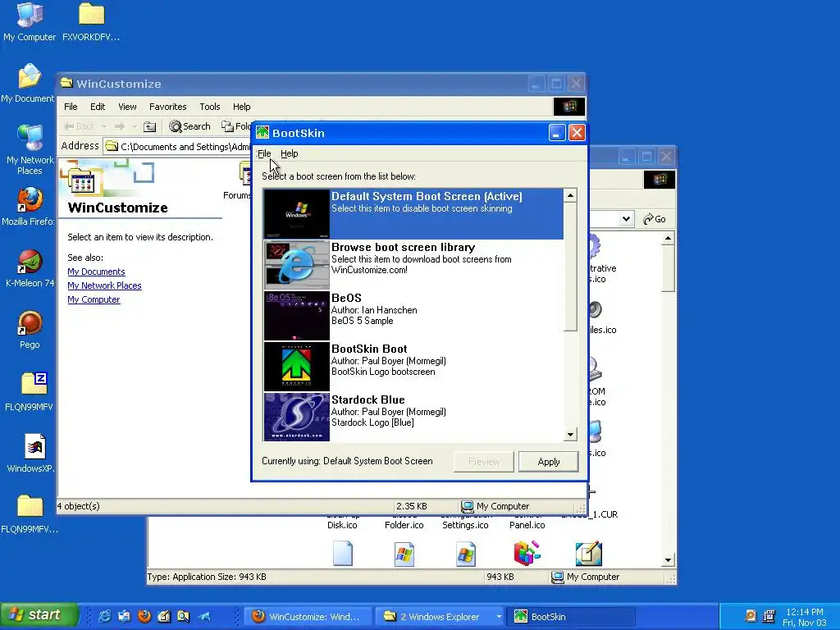Switch to WinCustomize Firefox taskbar button

coord(308,617)
